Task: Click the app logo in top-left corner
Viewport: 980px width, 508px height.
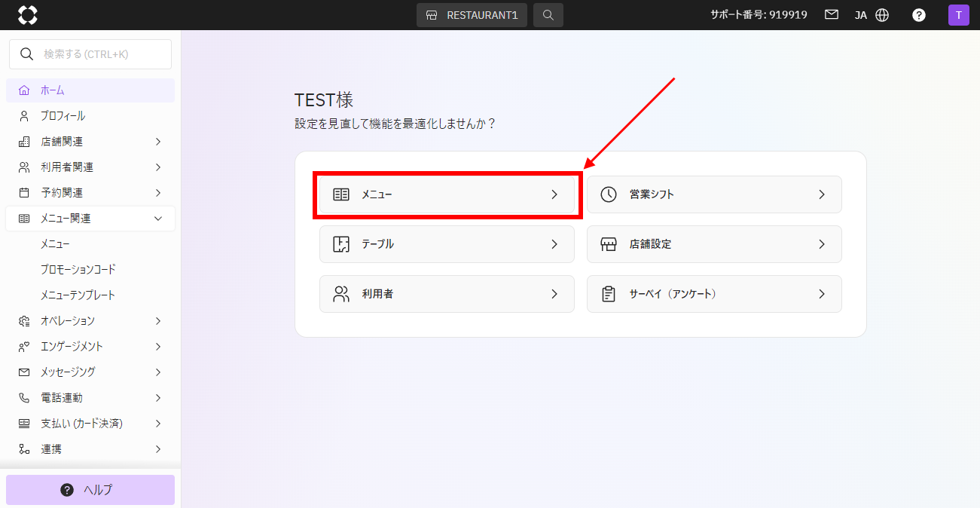Action: [27, 15]
